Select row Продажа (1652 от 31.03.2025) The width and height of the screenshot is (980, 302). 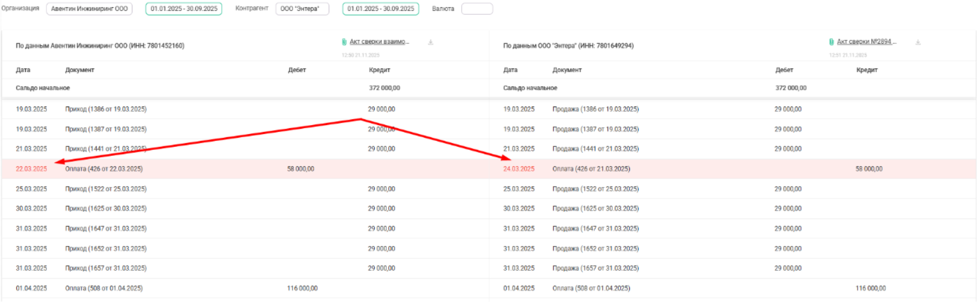[732, 248]
